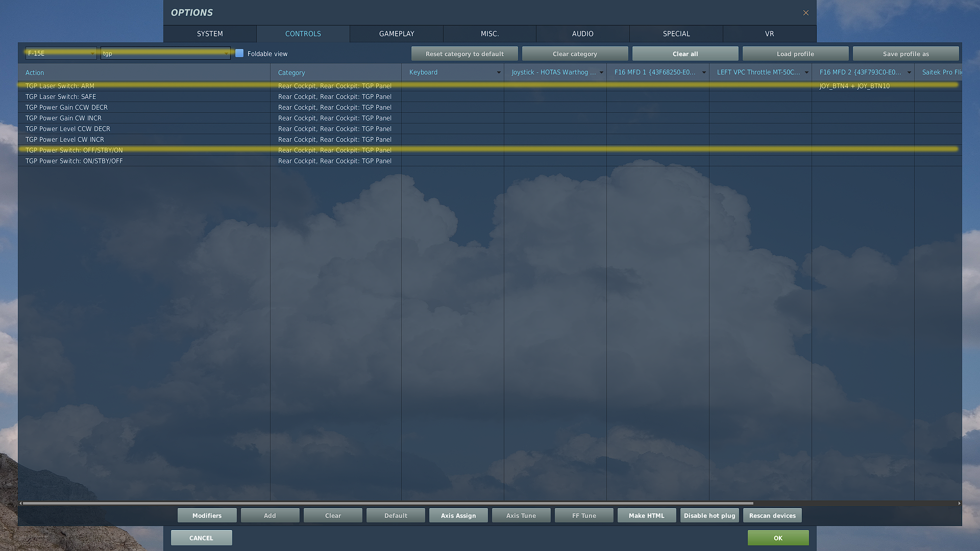Click the FF Tune button
The image size is (980, 551).
(x=584, y=515)
